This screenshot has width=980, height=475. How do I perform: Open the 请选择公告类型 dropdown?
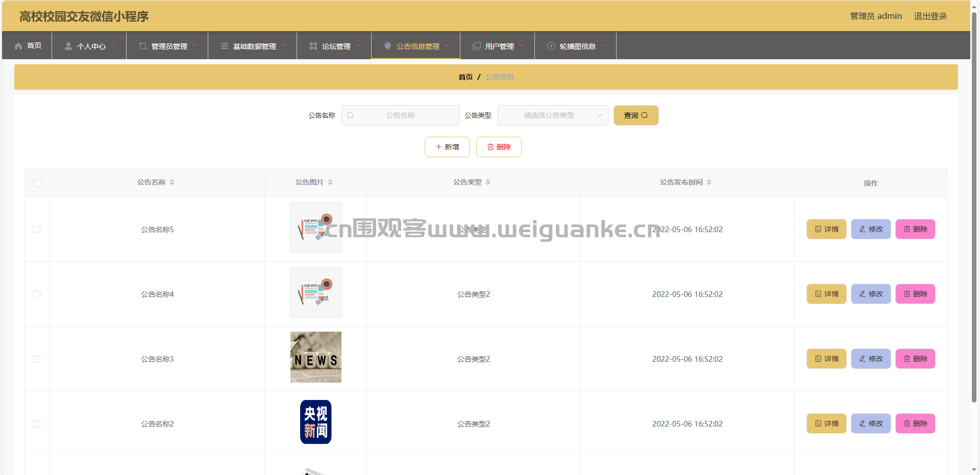coord(553,115)
